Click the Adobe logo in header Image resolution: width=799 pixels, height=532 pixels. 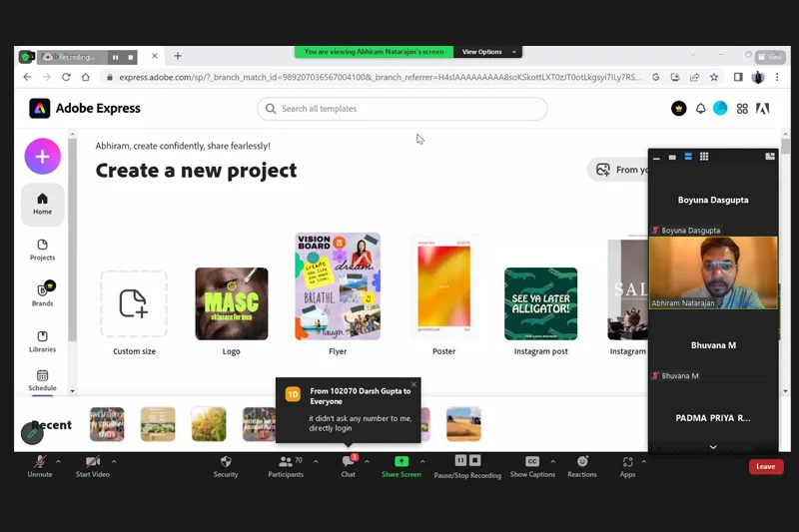coord(763,109)
